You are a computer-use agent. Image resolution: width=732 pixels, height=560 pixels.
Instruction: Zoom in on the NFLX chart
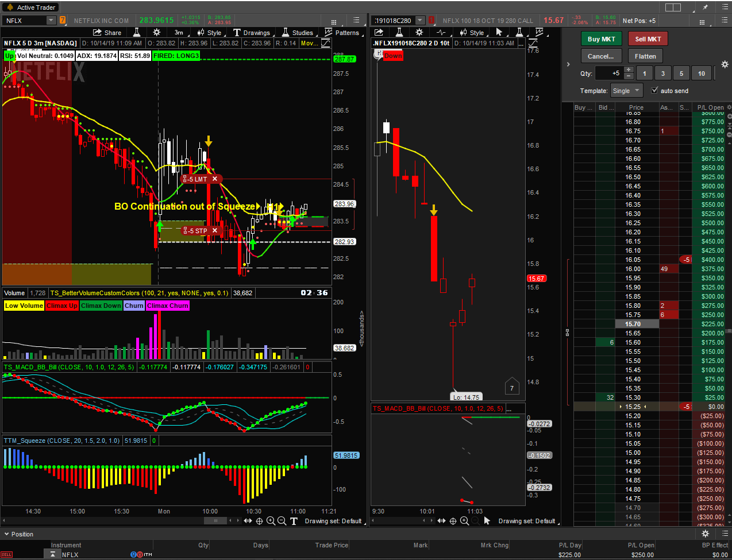point(271,521)
